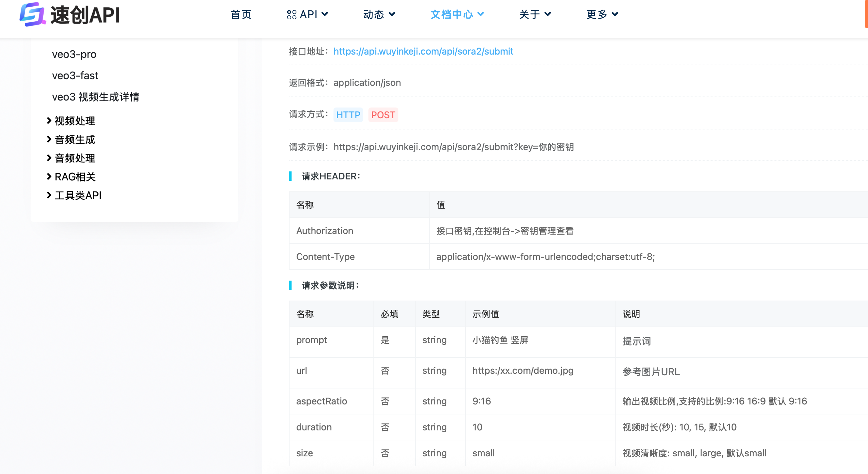Select 首页 in the top navigation
This screenshot has width=868, height=474.
[241, 14]
